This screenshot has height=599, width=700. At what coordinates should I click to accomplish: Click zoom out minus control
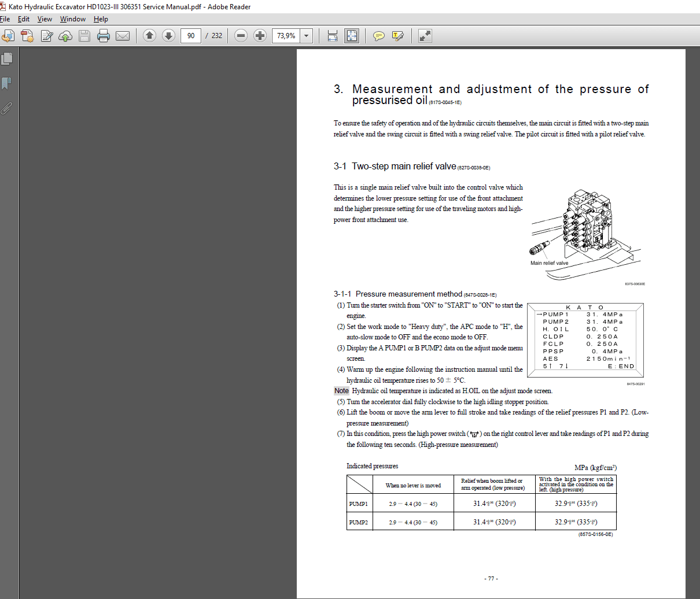point(240,35)
